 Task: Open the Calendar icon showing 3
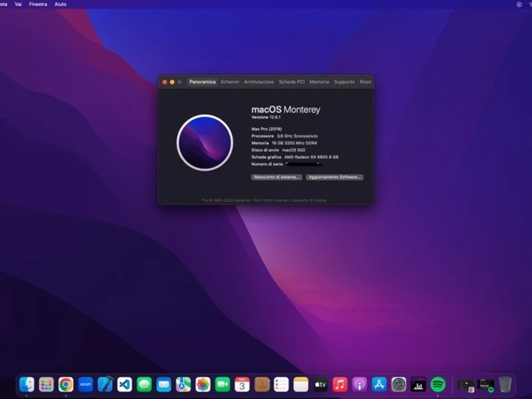tap(242, 385)
